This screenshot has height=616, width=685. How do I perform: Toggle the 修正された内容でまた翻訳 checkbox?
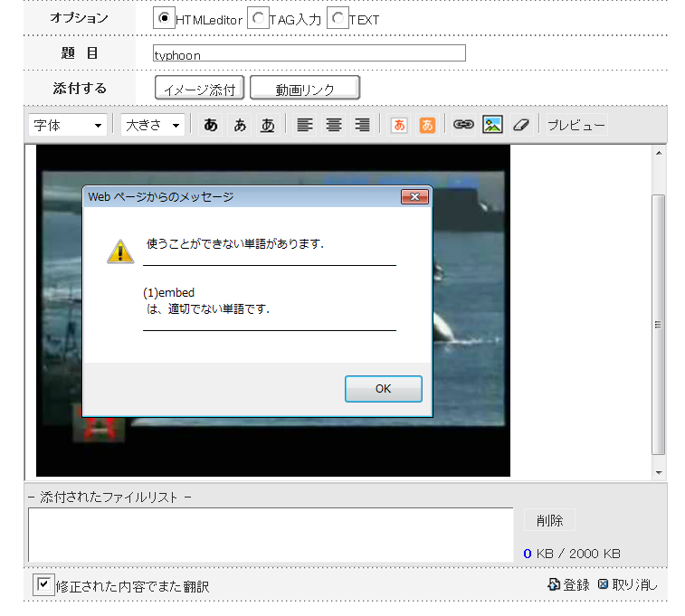tap(43, 585)
